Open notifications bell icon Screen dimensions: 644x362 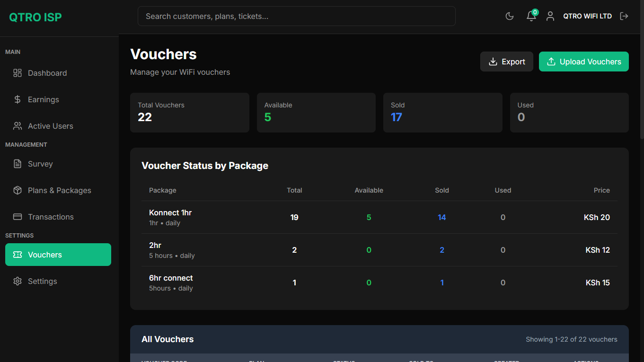click(531, 16)
